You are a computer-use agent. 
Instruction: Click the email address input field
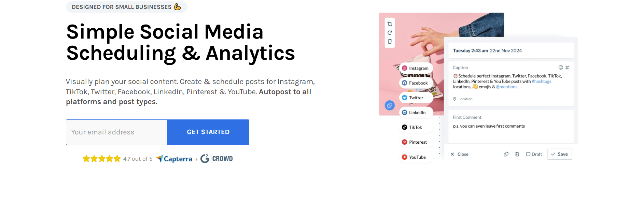click(x=116, y=132)
